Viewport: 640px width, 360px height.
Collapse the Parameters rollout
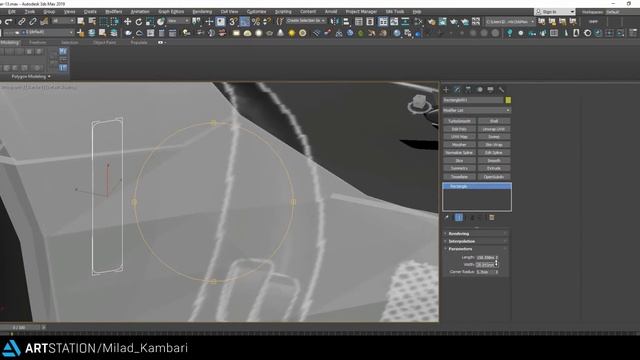[x=476, y=249]
